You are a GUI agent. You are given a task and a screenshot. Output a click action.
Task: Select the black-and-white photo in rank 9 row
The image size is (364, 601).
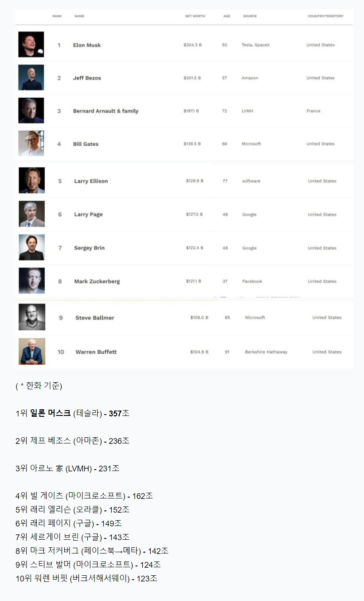32,317
